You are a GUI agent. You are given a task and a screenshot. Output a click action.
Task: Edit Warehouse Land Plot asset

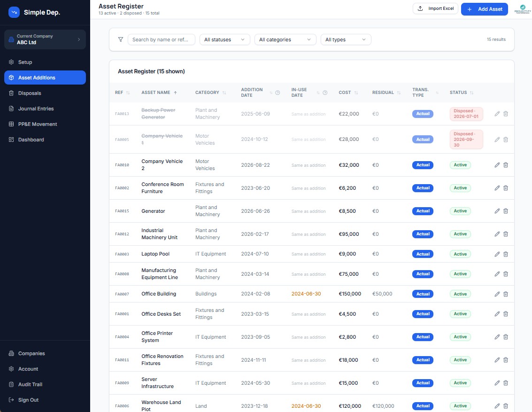[x=497, y=406]
